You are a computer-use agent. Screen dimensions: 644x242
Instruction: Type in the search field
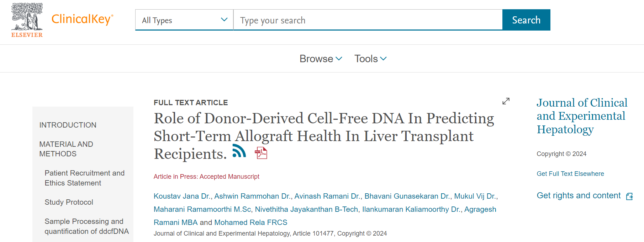click(x=368, y=20)
